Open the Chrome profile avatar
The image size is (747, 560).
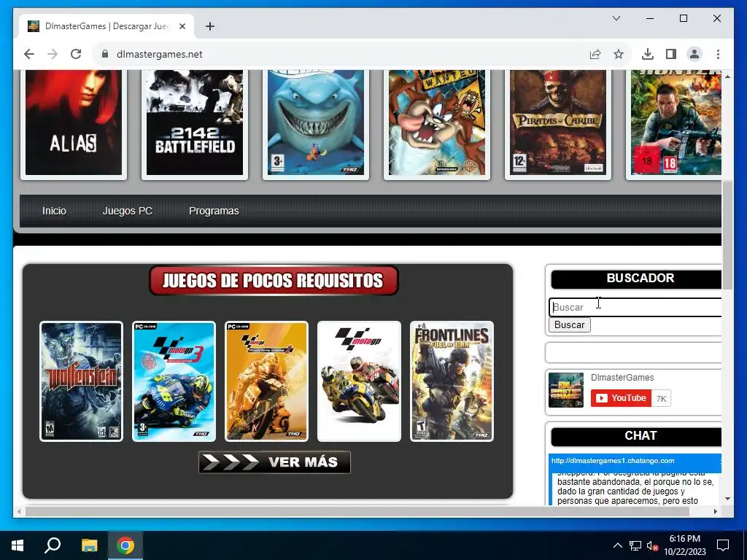(694, 54)
